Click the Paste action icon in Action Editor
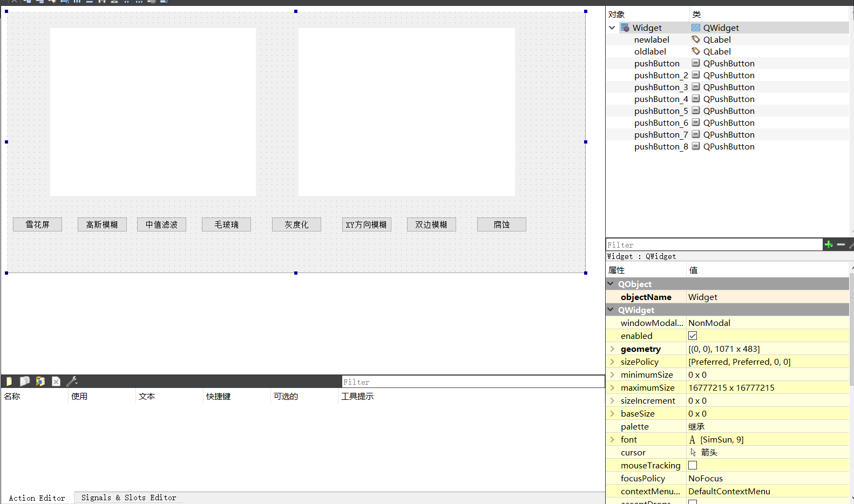Image resolution: width=854 pixels, height=504 pixels. pyautogui.click(x=40, y=382)
